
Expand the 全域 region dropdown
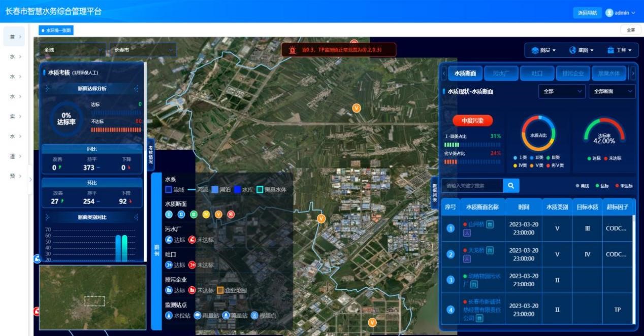tap(72, 50)
